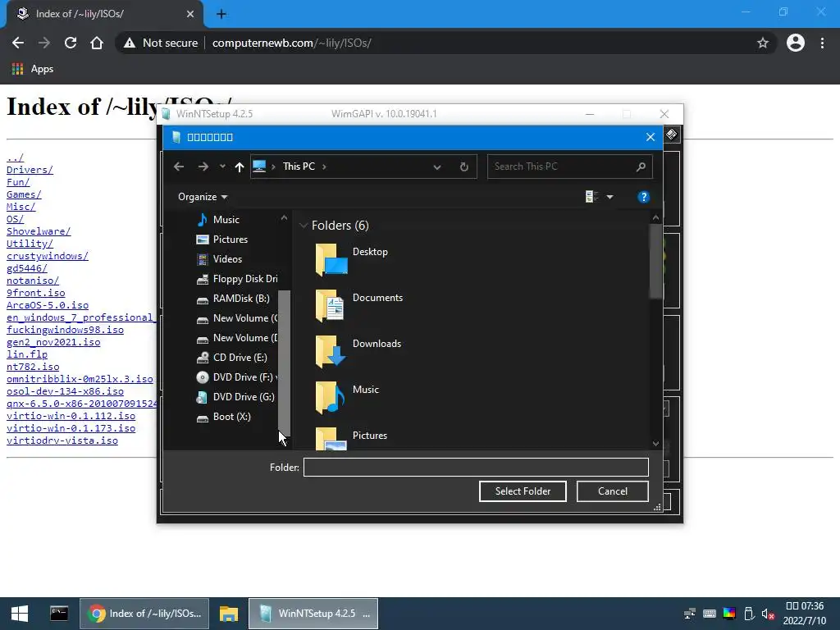Open the view options dropdown arrow
The height and width of the screenshot is (630, 840).
(609, 197)
